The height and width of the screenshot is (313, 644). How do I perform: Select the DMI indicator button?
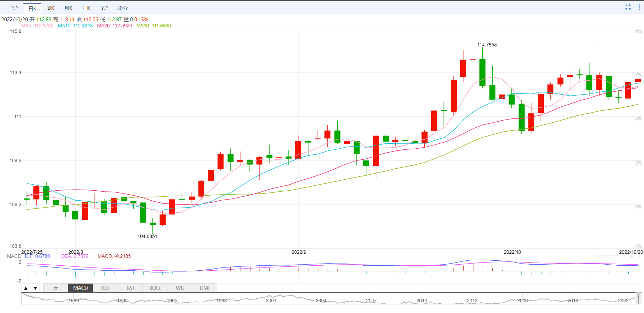click(204, 288)
